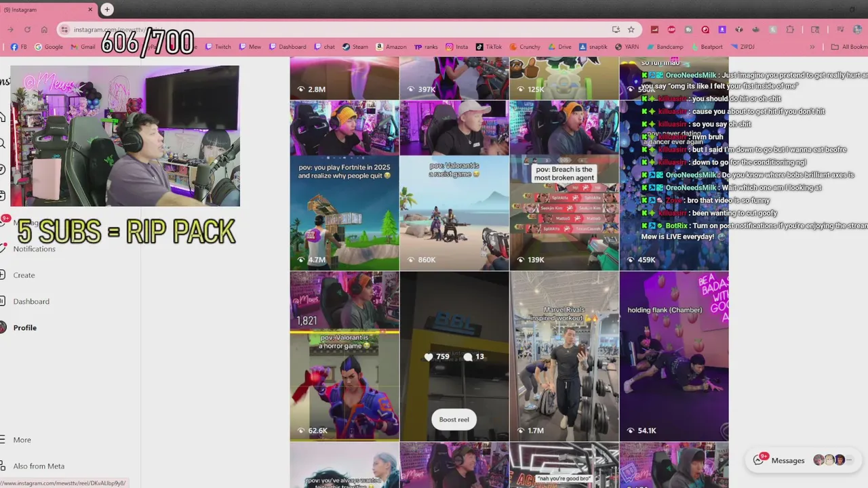Open the Amazon bookmark

pos(391,47)
